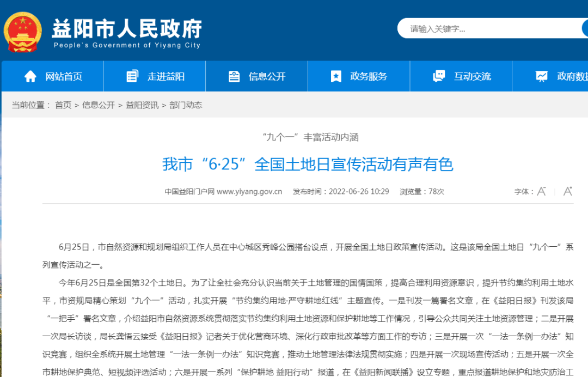Click the 益阳市人民政府 site title
Viewport: 588px width, 377px height.
click(x=127, y=28)
